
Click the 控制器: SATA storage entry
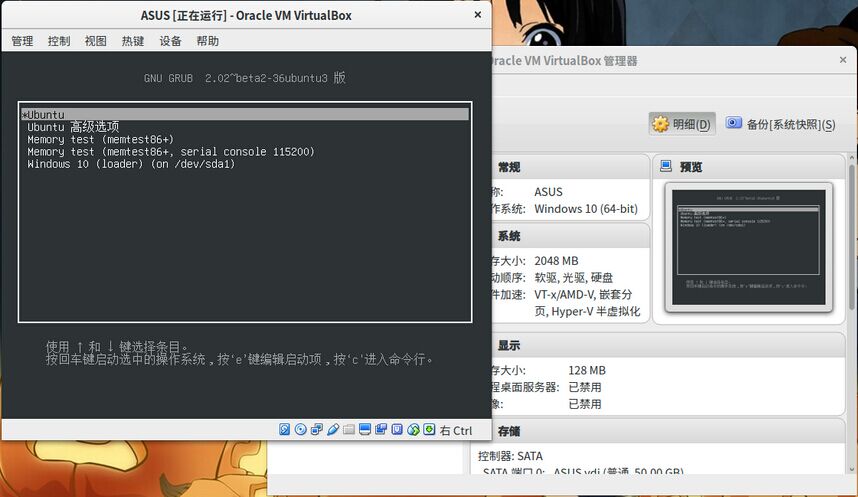(x=511, y=456)
